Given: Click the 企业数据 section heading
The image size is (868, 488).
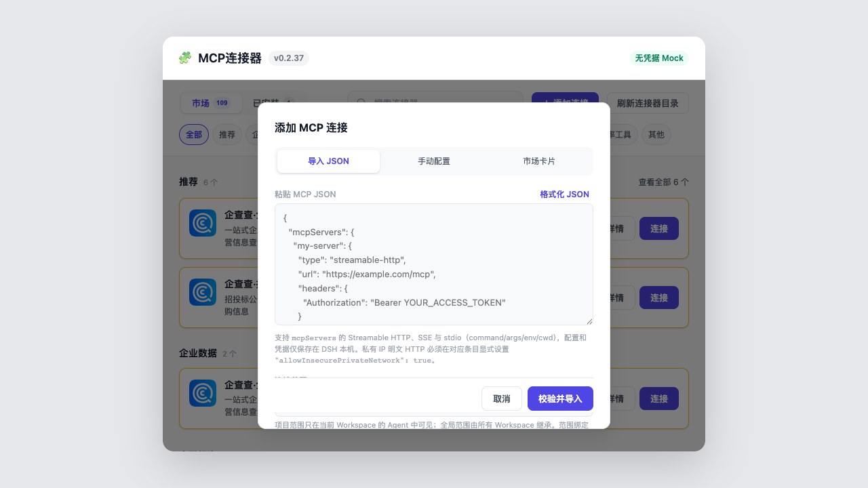Looking at the screenshot, I should pyautogui.click(x=198, y=353).
